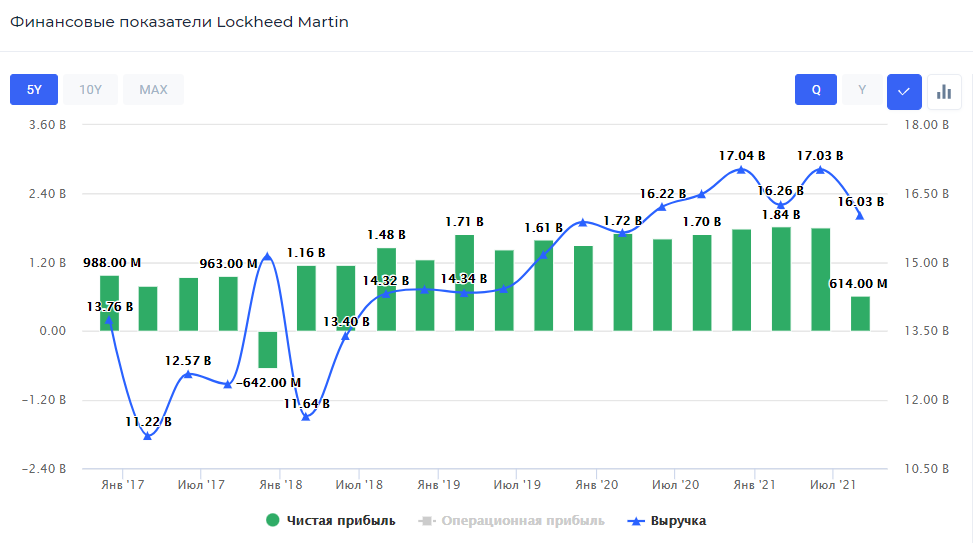The image size is (973, 543).
Task: Click the 614.00 M net income bar
Action: click(x=860, y=313)
